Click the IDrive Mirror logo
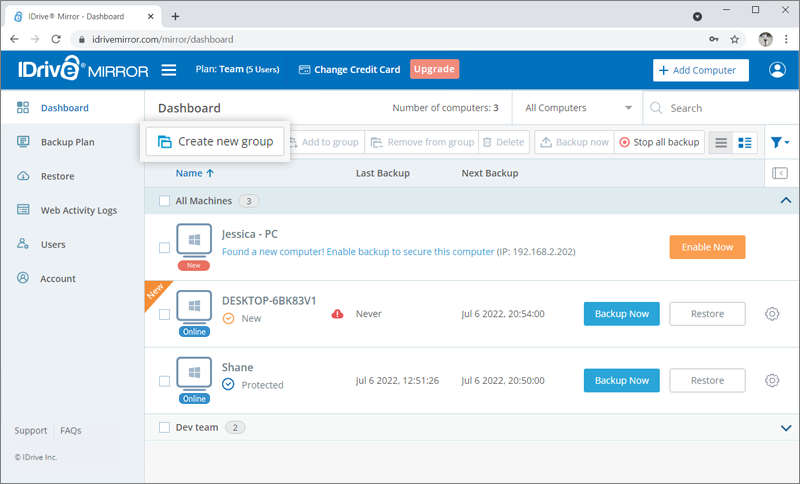The width and height of the screenshot is (800, 484). [x=83, y=69]
